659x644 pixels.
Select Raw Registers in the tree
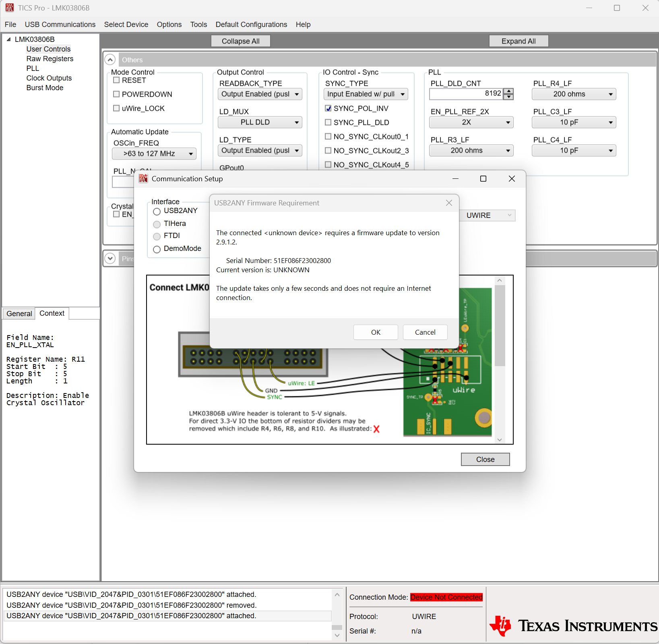coord(50,59)
